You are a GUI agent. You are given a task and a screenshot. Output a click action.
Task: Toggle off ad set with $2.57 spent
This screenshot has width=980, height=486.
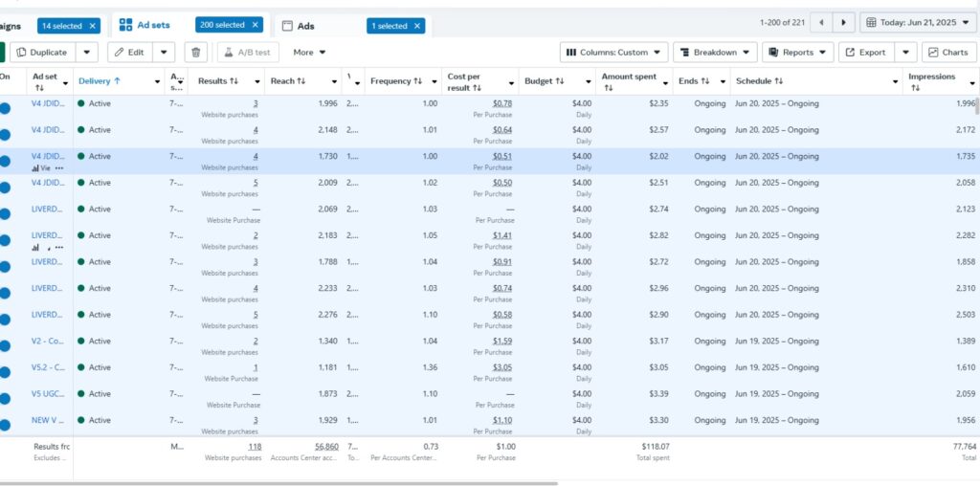(x=5, y=134)
